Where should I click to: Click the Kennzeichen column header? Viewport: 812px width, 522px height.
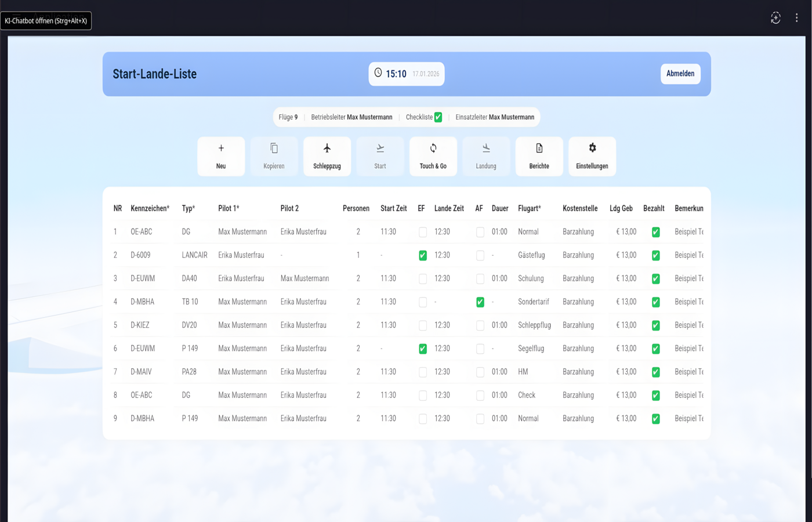point(150,208)
